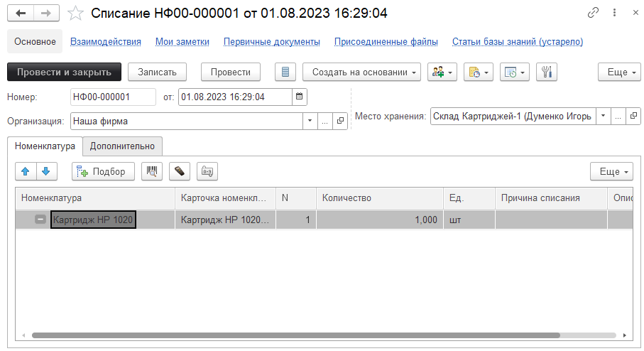Expand the Создать на основании dropdown

pyautogui.click(x=362, y=72)
